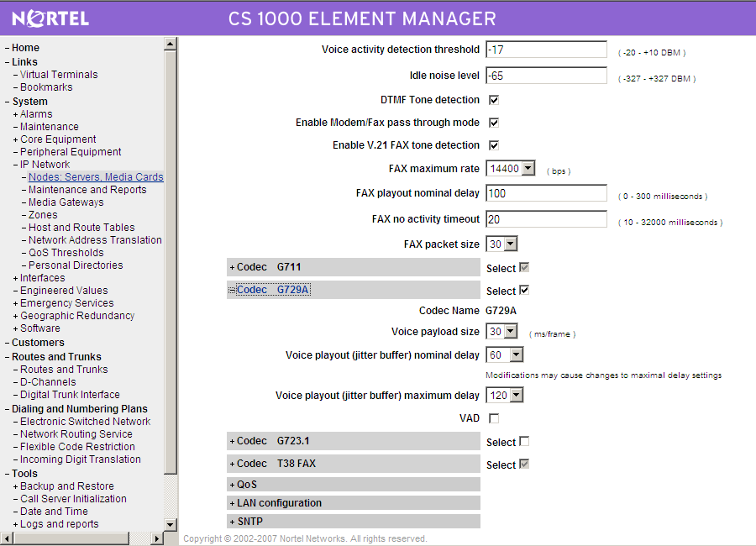Expand Logs and reports node
Image resolution: width=756 pixels, height=546 pixels.
[16, 524]
